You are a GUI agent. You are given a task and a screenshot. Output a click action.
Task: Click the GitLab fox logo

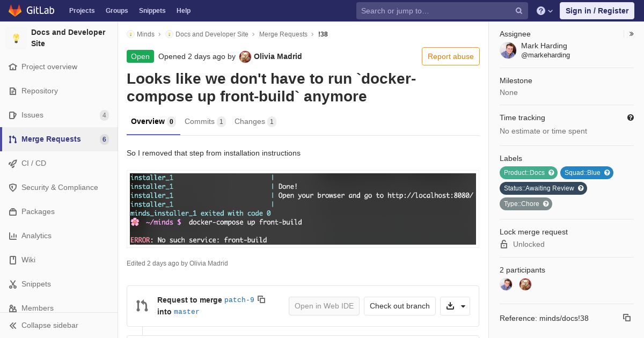15,10
